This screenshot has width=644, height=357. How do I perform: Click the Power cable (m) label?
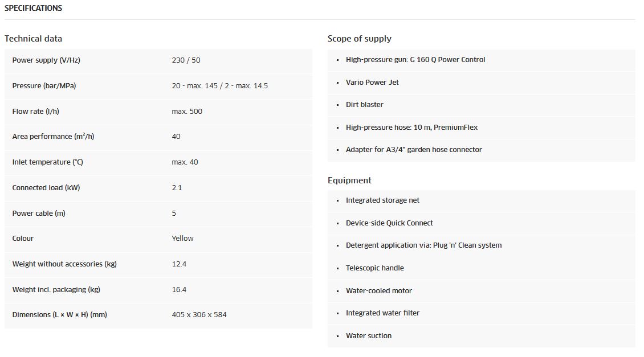39,214
